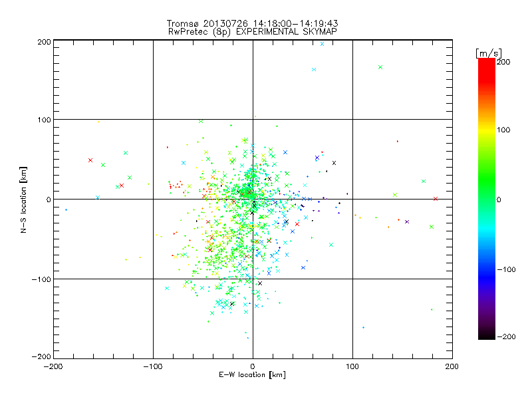The width and height of the screenshot is (532, 399).
Task: Click the E-W location [km] axis label
Action: (252, 375)
